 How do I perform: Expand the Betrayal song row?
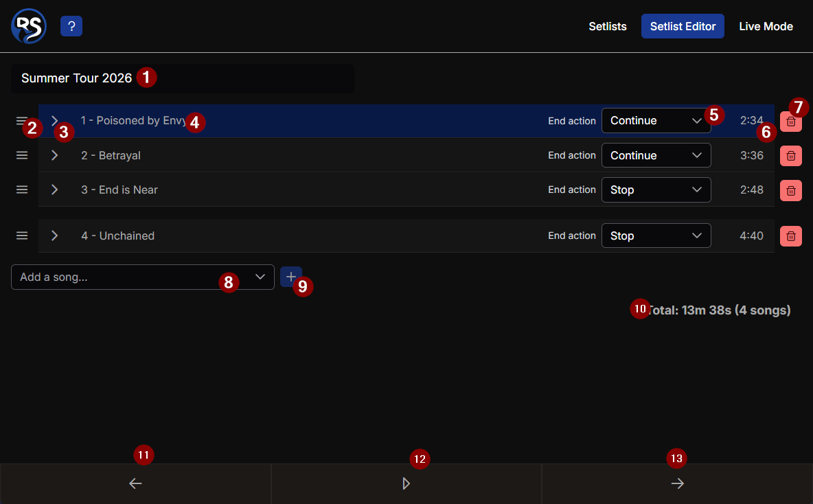tap(54, 155)
